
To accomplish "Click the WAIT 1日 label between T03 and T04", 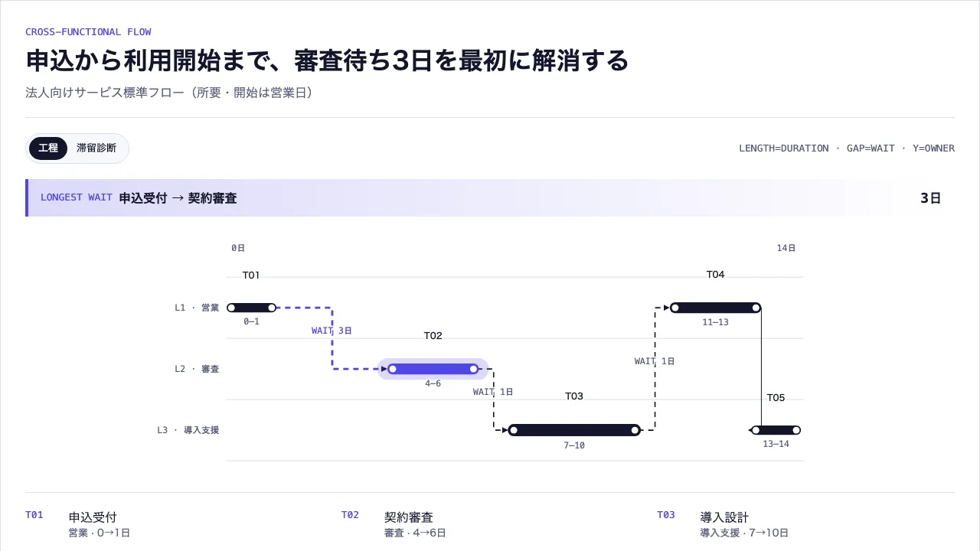I will coord(655,361).
